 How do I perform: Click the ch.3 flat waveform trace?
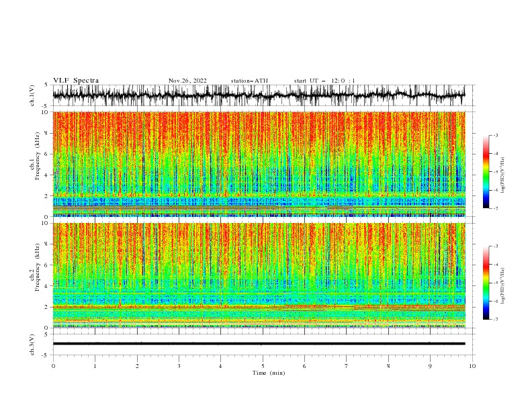(x=259, y=344)
